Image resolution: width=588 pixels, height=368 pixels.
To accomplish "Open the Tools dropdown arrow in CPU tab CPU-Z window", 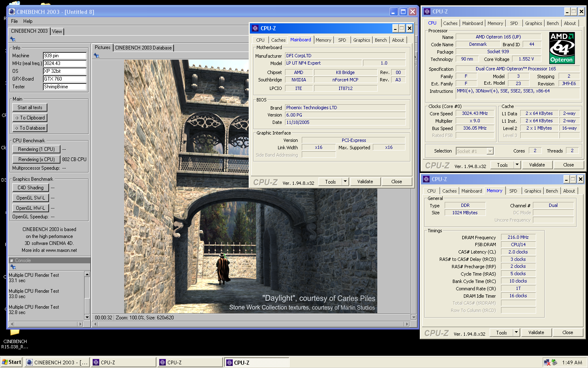I will point(517,165).
